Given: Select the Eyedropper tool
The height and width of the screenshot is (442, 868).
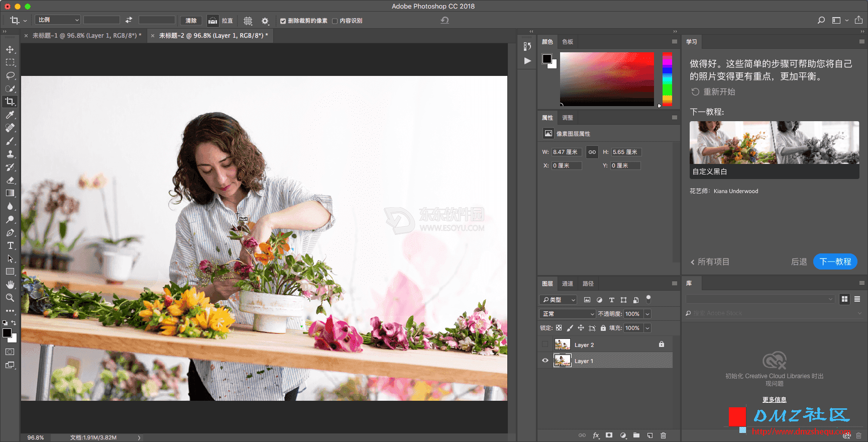Looking at the screenshot, I should (x=10, y=115).
